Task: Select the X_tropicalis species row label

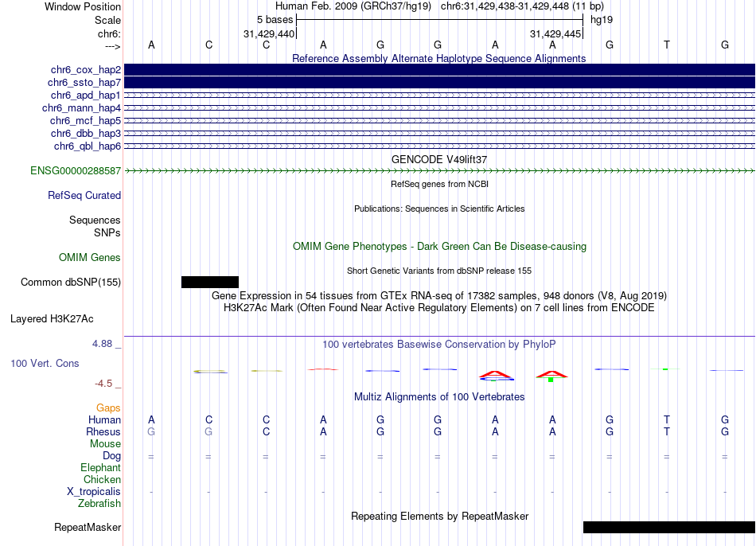Action: pos(94,492)
